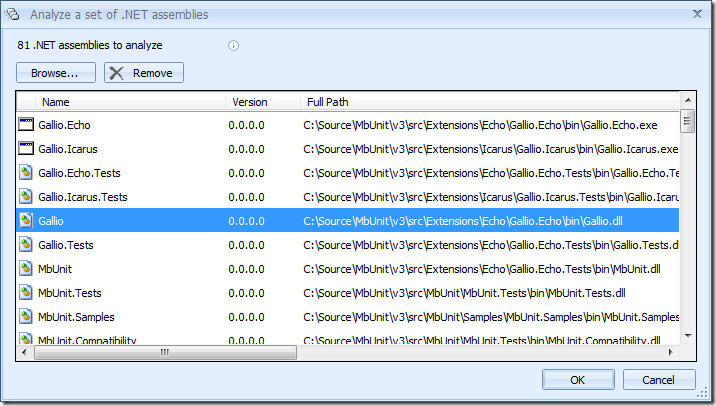The width and height of the screenshot is (716, 406).
Task: Select the Gallio.Icarus.Tests row name
Action: (83, 197)
